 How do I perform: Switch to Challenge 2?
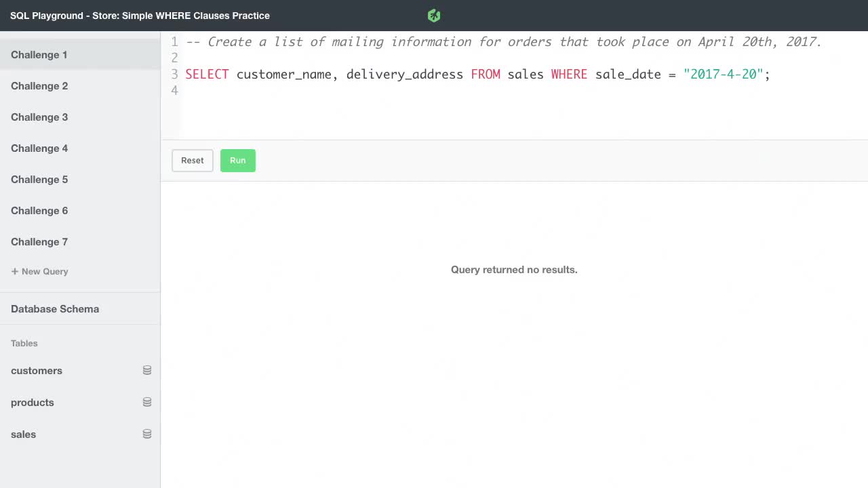pos(39,86)
